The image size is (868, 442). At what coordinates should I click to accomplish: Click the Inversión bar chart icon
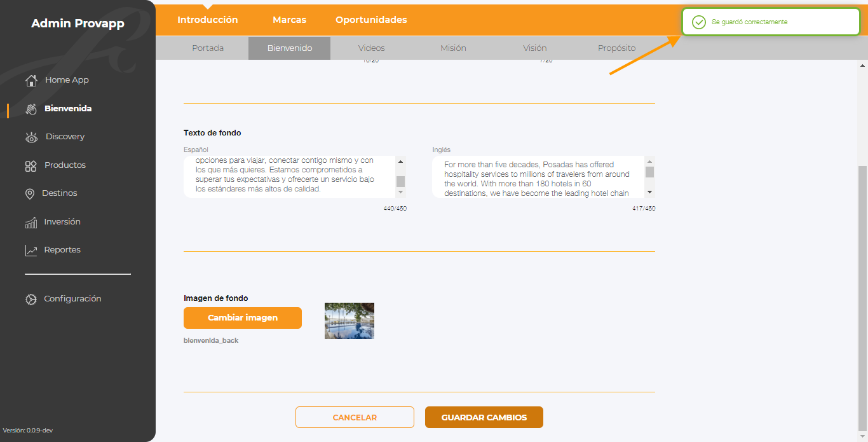point(31,222)
